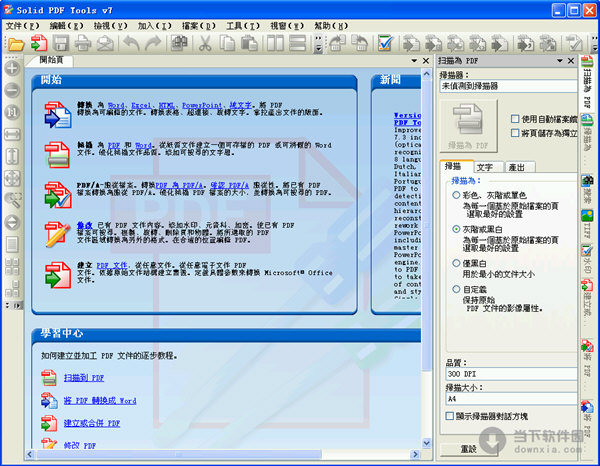600x466 pixels.
Task: Open scan panel dropdown arrow menu
Action: 559,61
